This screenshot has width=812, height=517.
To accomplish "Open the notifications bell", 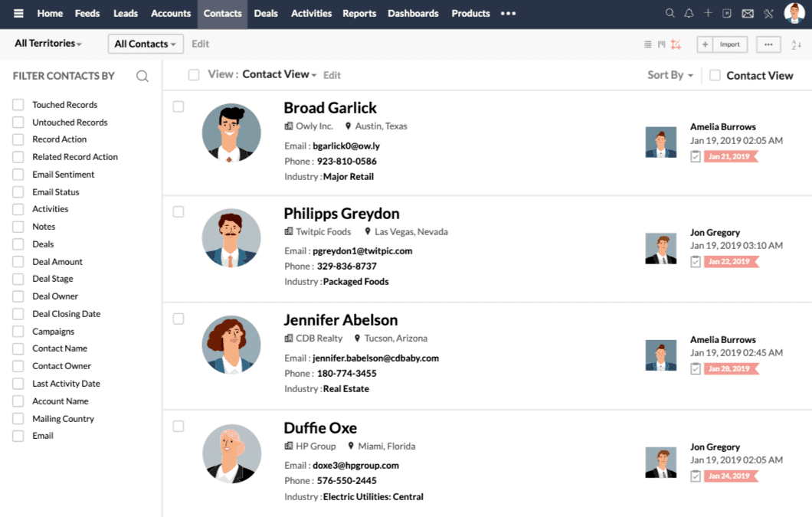I will point(689,14).
